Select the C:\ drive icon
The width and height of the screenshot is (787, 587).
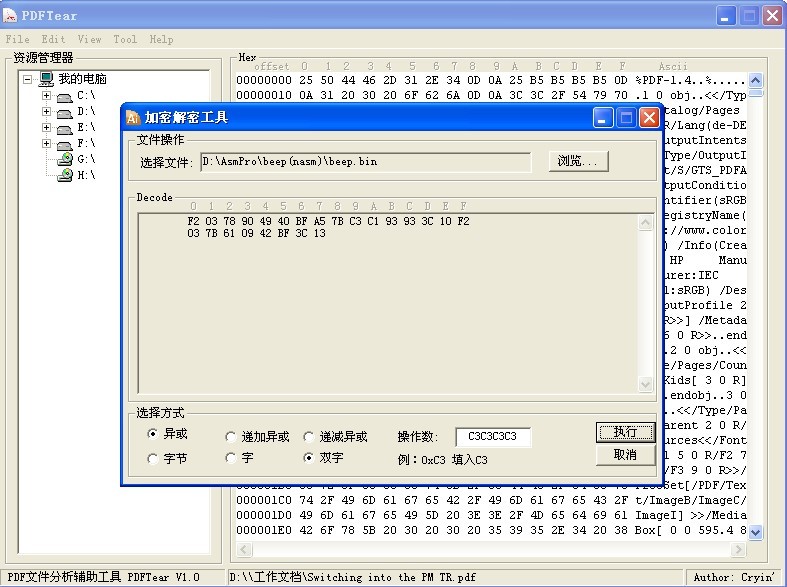(65, 96)
